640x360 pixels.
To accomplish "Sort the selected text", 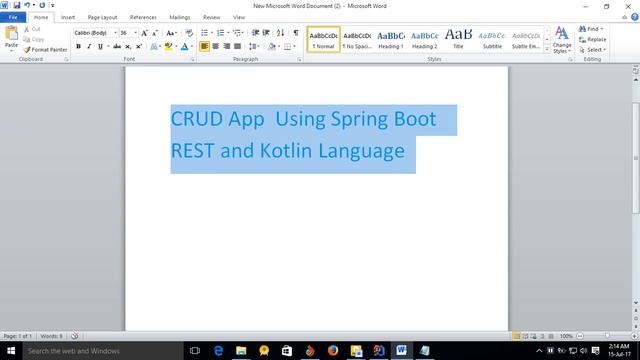I will click(280, 33).
